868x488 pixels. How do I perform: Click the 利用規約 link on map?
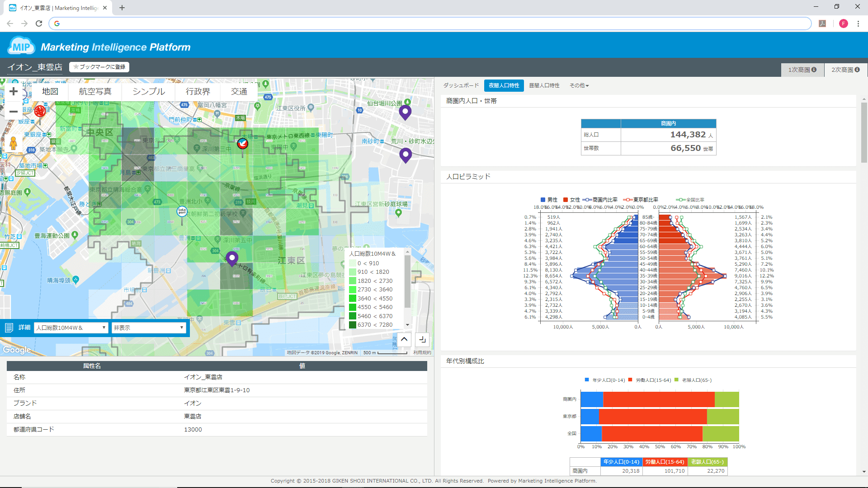pos(422,352)
